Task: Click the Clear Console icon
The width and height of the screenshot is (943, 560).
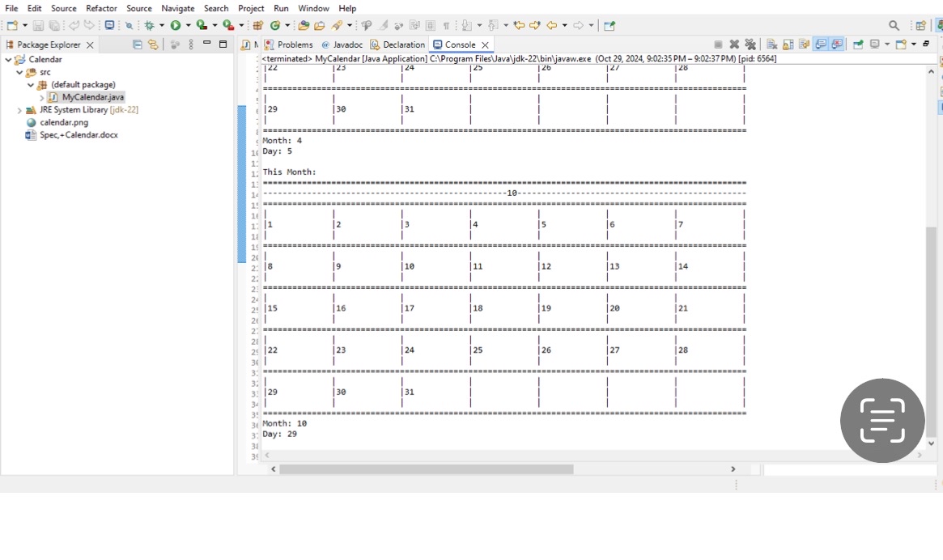Action: pyautogui.click(x=772, y=45)
